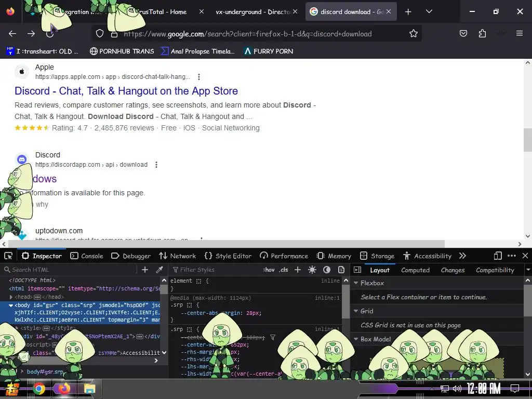Viewport: 532px width, 399px height.
Task: Expand the head node
Action: click(11, 297)
